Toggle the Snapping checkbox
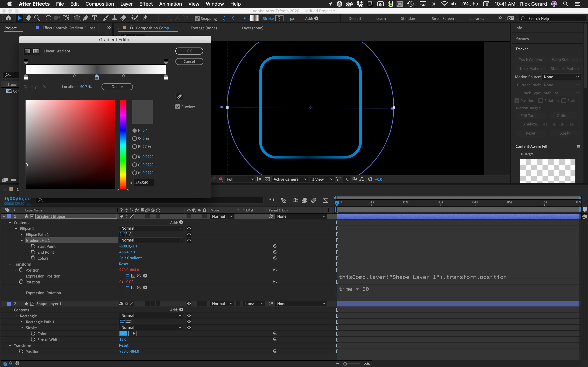 (x=197, y=19)
